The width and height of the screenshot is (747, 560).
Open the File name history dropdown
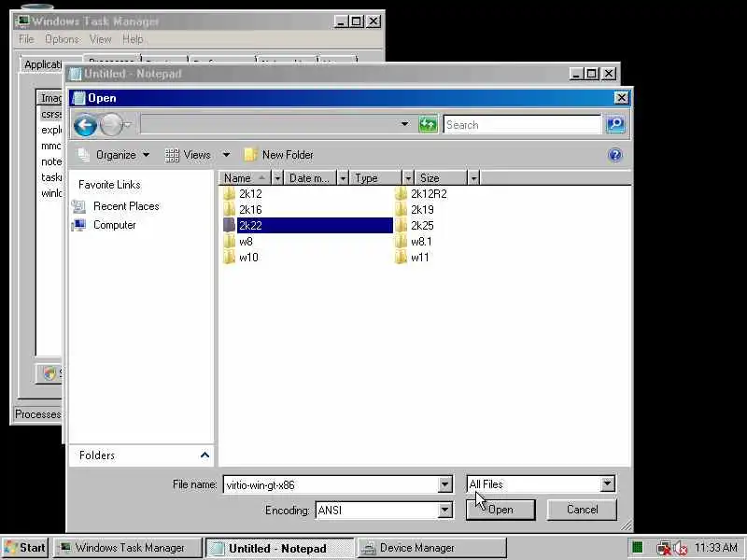[x=444, y=484]
